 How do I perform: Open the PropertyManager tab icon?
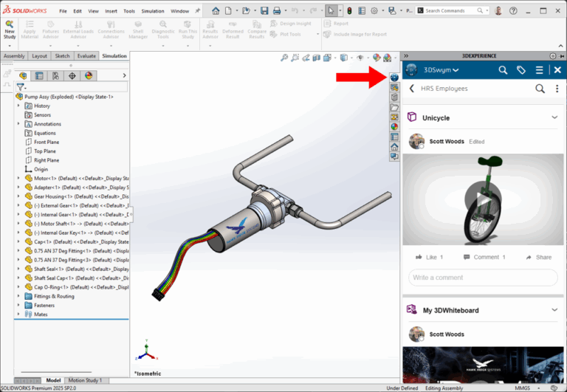click(x=39, y=75)
